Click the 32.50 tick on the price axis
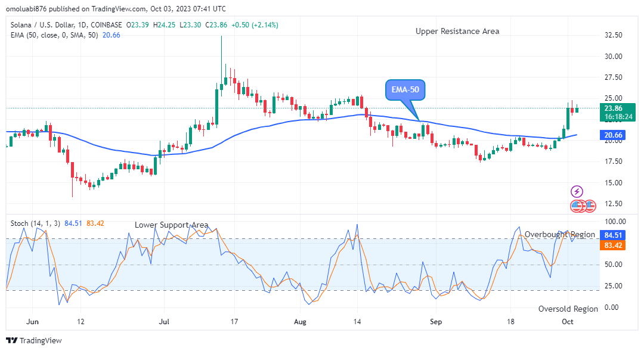This screenshot has height=351, width=644. click(614, 35)
